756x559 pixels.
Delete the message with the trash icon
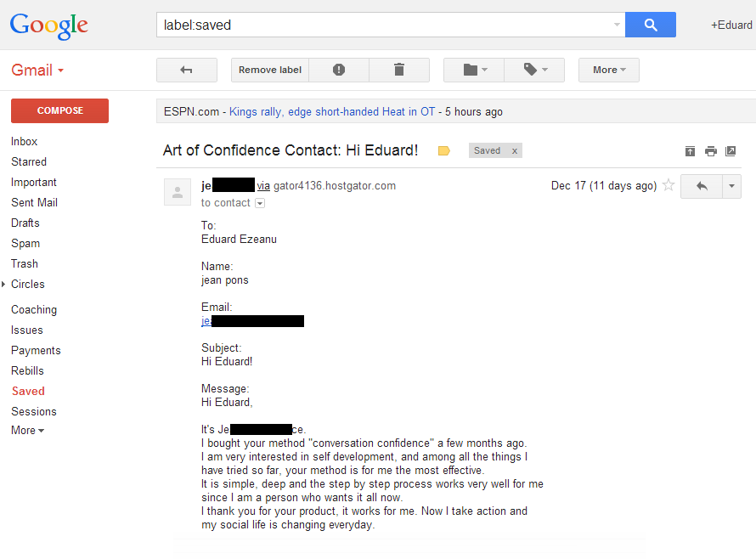pos(399,70)
